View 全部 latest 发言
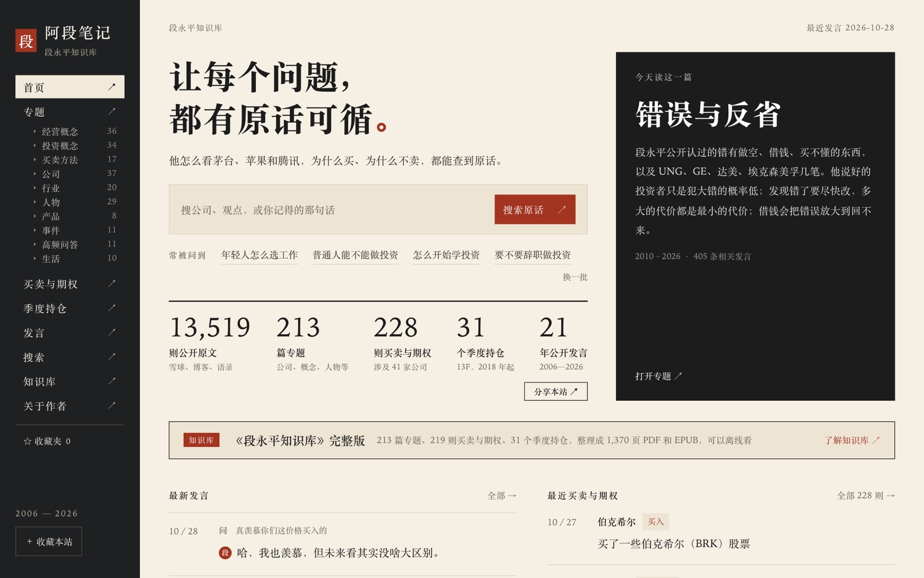Image resolution: width=924 pixels, height=578 pixels. [502, 496]
